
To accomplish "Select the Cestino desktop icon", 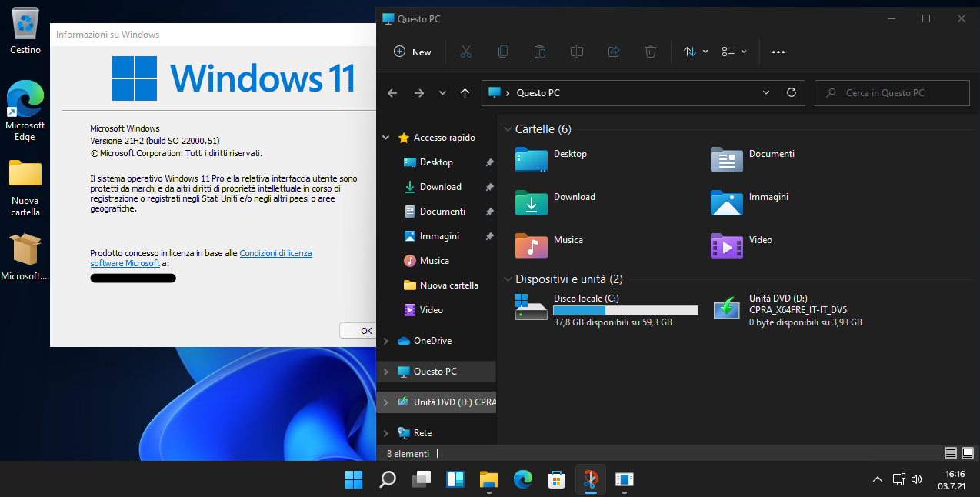I will pos(25,31).
